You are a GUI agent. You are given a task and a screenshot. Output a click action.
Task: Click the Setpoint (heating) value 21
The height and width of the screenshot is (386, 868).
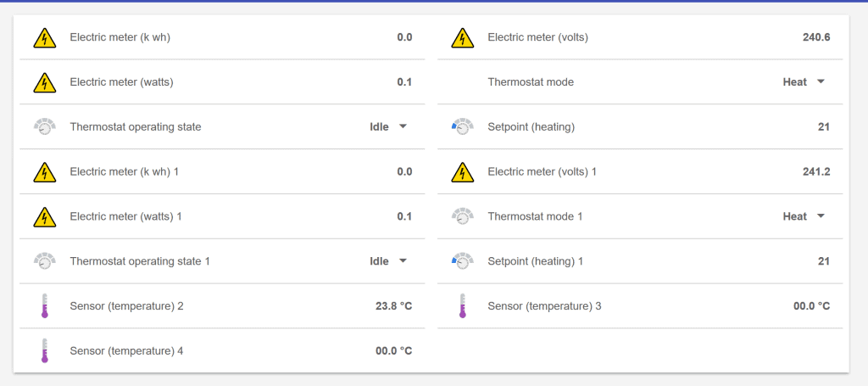[824, 126]
